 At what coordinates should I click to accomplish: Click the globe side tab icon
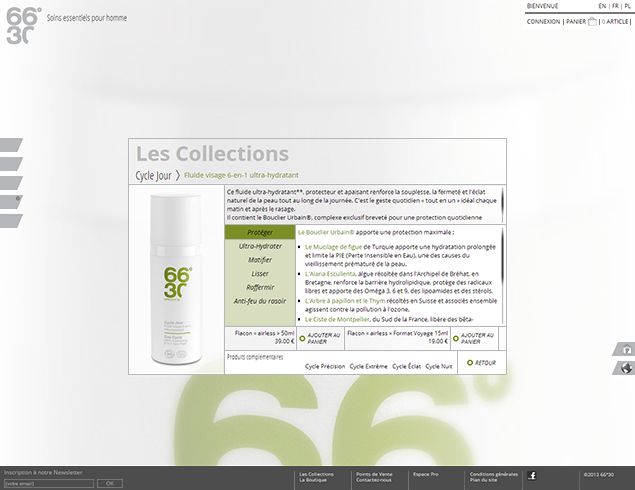click(x=626, y=368)
